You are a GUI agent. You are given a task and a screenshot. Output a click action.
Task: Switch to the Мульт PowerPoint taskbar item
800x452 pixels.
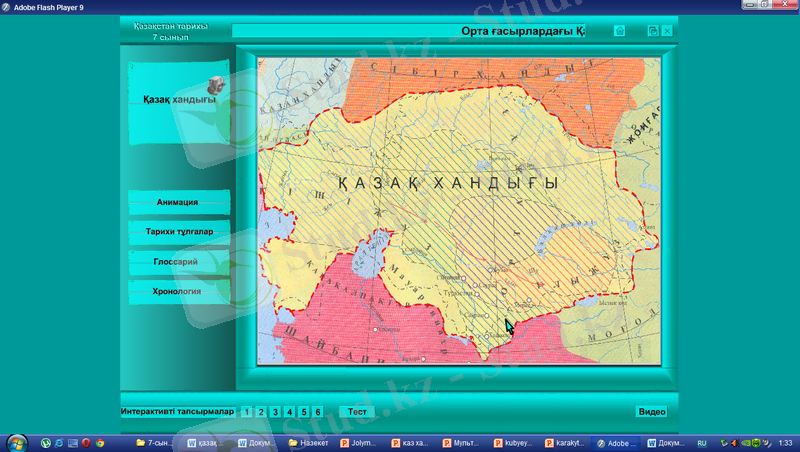pos(464,442)
